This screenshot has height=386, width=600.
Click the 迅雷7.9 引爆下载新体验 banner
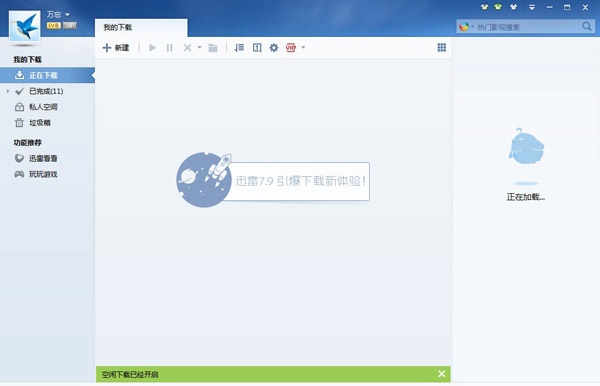click(272, 180)
